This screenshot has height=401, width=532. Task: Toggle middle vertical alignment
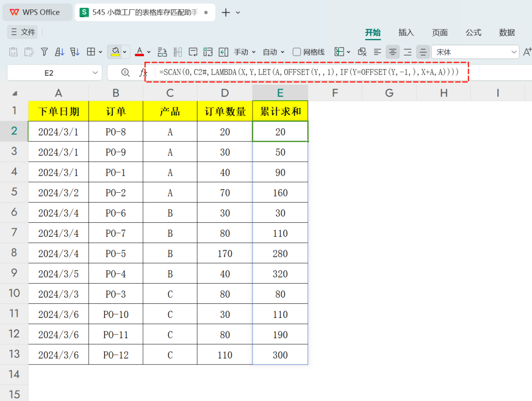pos(423,52)
